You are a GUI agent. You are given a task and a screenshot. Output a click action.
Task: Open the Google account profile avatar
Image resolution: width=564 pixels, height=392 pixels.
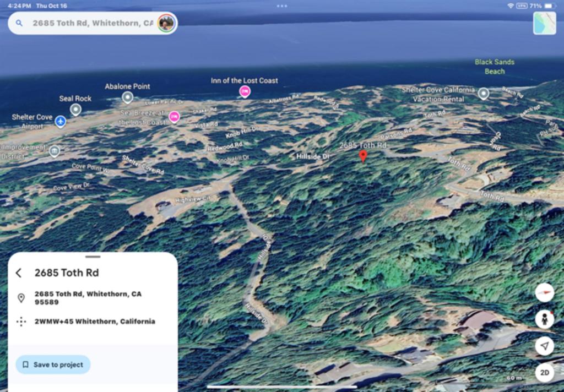[166, 23]
